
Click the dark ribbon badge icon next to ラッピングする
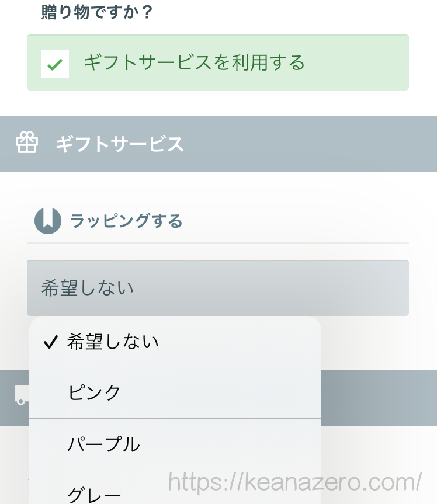pos(48,221)
